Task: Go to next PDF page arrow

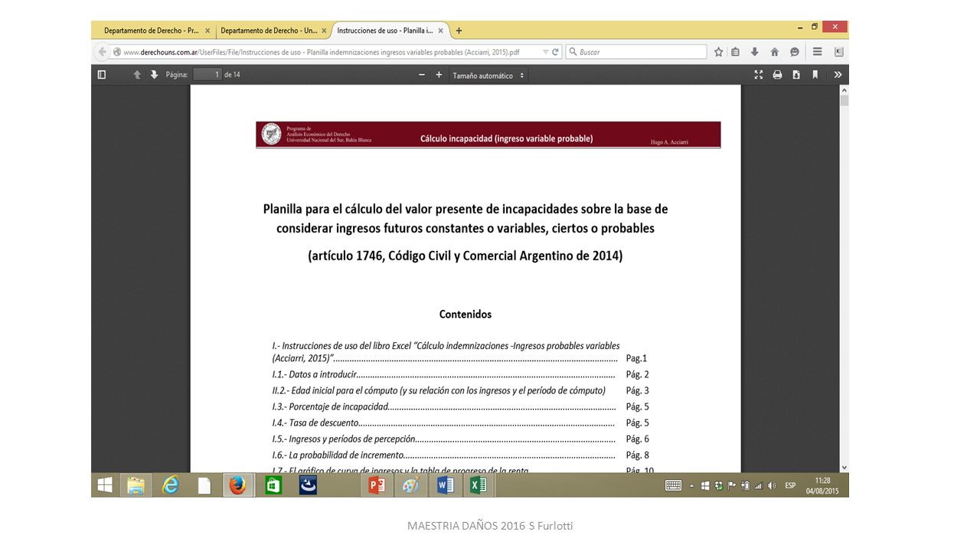Action: [x=154, y=75]
